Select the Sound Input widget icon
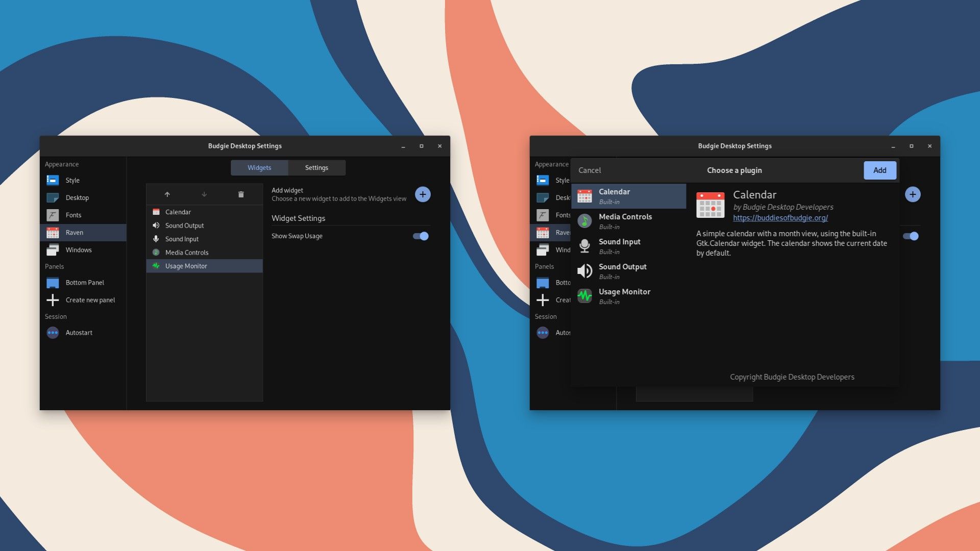 pos(156,238)
